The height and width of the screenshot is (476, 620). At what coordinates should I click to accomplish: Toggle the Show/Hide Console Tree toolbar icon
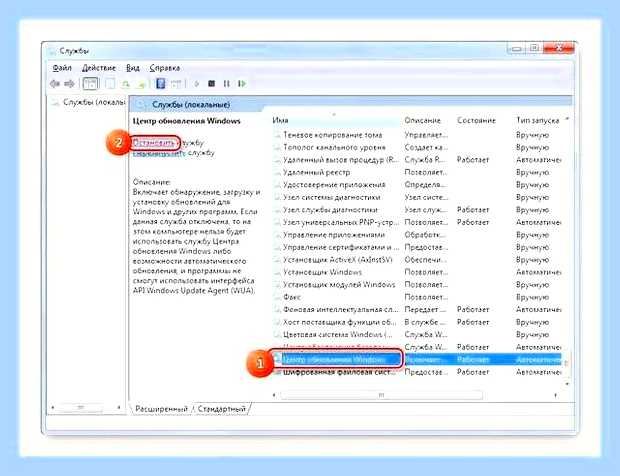point(90,84)
